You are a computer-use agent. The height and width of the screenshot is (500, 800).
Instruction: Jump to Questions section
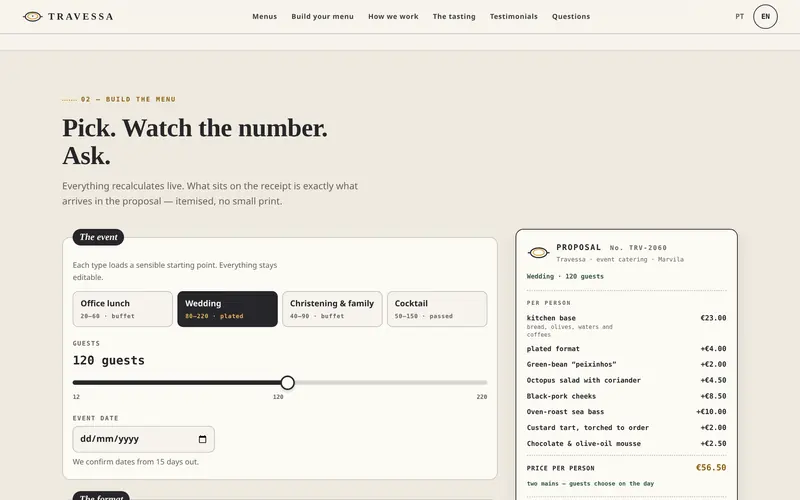[x=571, y=16]
